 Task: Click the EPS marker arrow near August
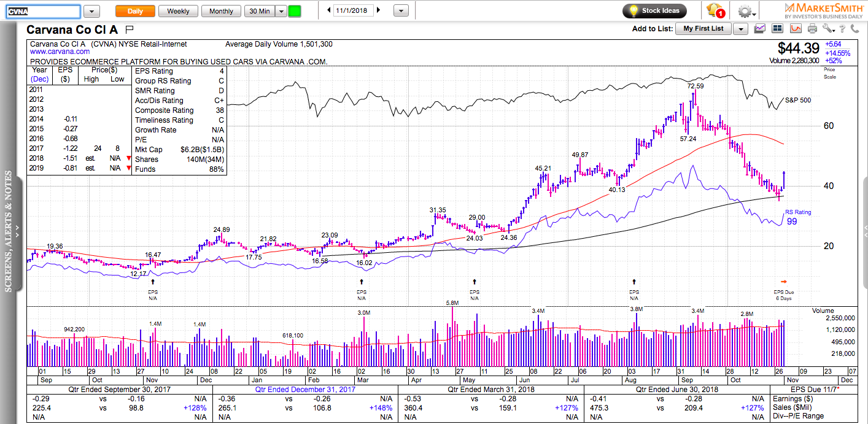(x=634, y=282)
